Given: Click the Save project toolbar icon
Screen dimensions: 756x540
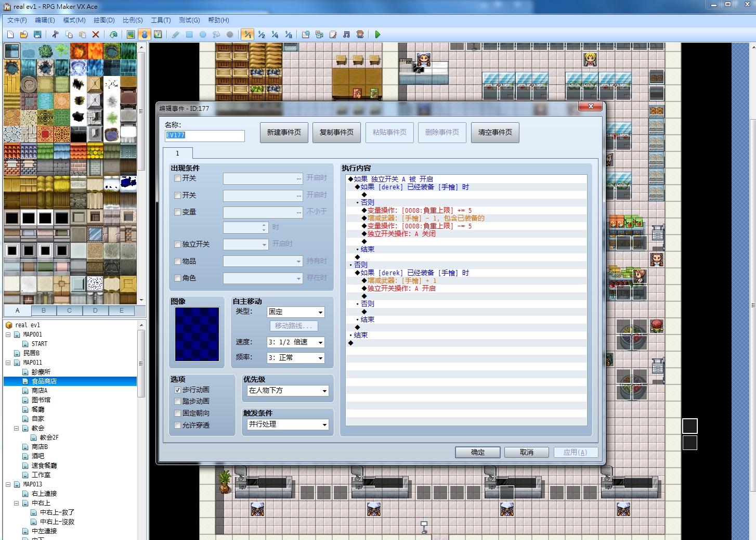Looking at the screenshot, I should click(x=37, y=34).
